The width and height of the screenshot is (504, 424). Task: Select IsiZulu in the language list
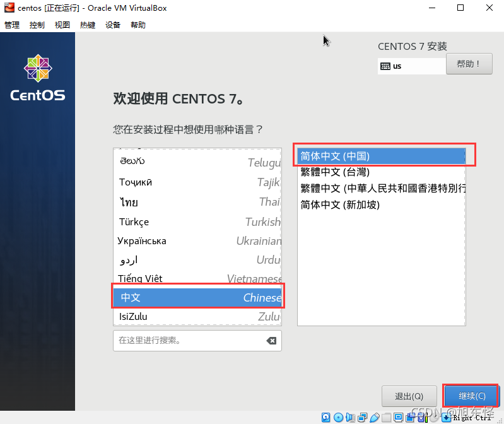coord(197,317)
